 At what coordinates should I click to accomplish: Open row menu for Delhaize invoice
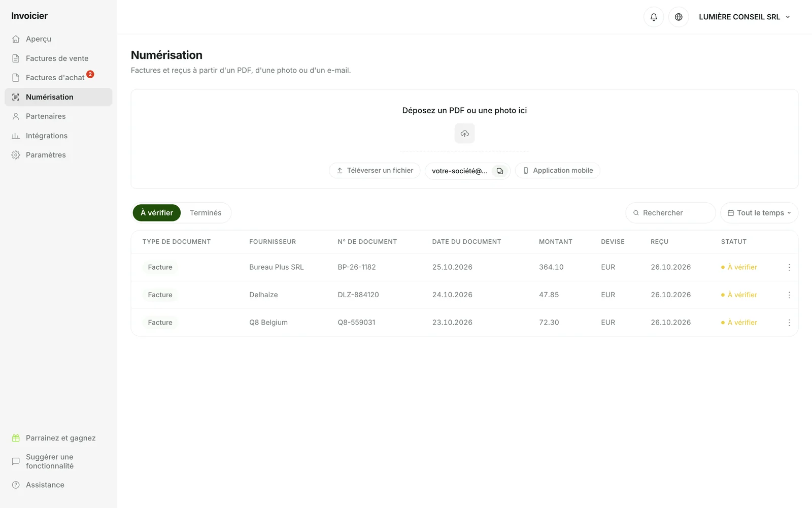pyautogui.click(x=789, y=295)
